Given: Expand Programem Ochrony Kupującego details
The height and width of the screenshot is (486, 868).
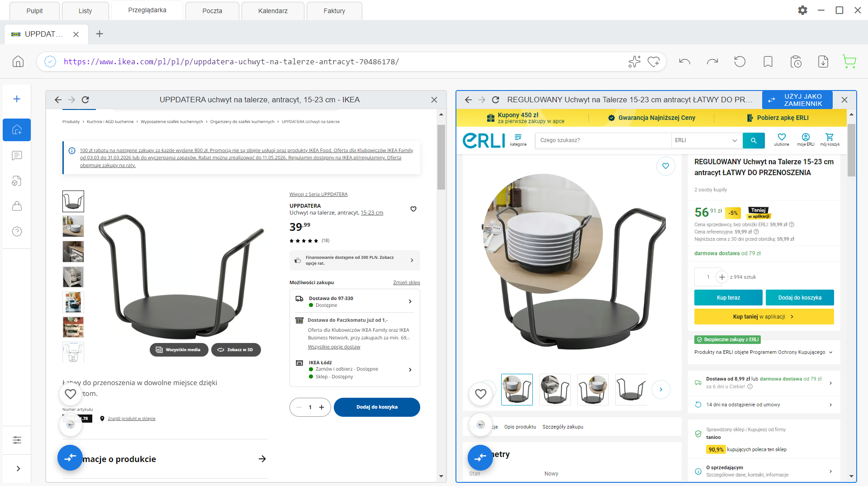Looking at the screenshot, I should [x=830, y=352].
